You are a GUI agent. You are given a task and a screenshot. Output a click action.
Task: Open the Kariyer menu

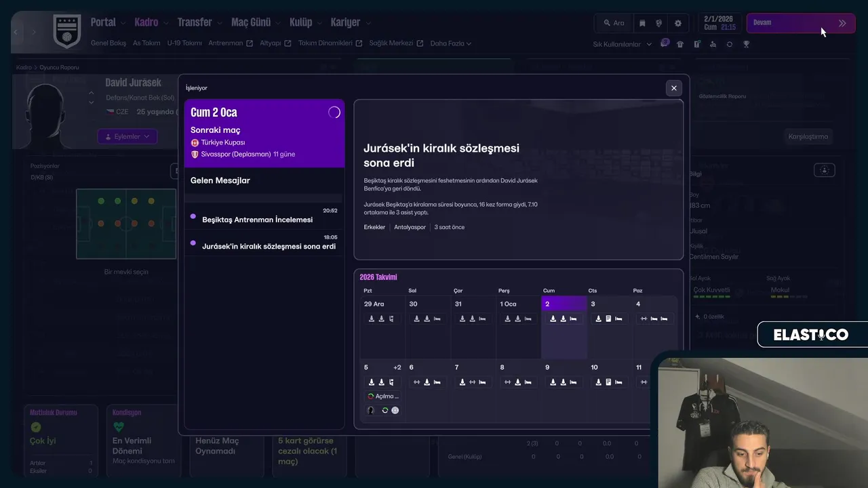(x=345, y=22)
